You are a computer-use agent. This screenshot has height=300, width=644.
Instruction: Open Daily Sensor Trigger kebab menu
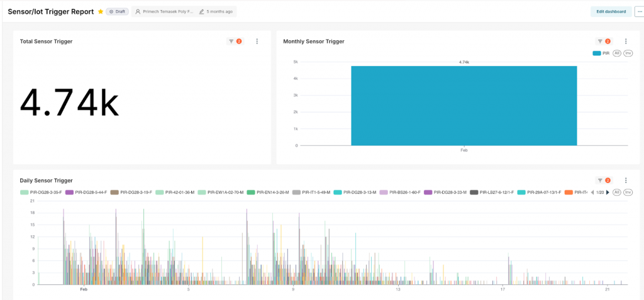coord(626,181)
